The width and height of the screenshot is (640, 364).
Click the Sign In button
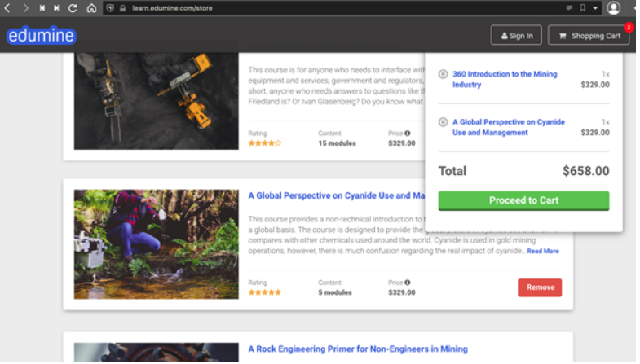coord(516,36)
